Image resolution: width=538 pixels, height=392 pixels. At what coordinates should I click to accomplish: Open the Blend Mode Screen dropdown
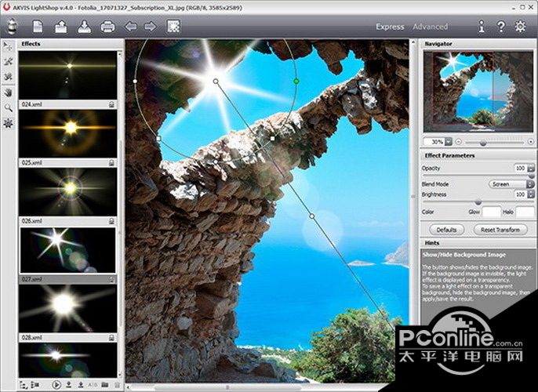(x=511, y=184)
